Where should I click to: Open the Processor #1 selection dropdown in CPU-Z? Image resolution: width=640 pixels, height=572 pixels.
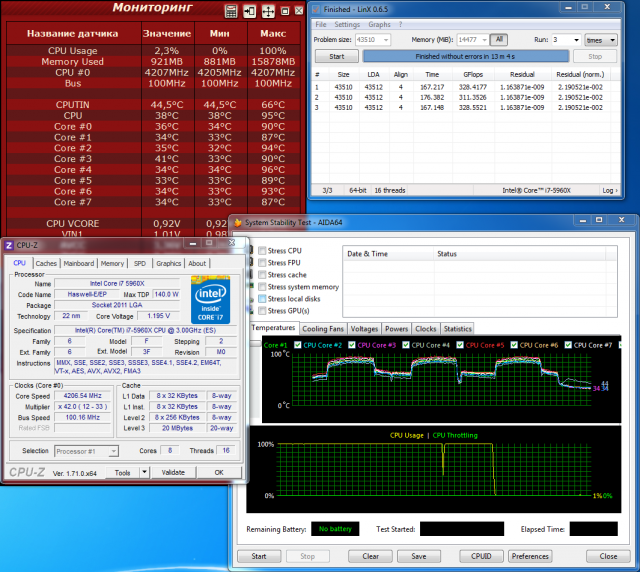pyautogui.click(x=87, y=451)
